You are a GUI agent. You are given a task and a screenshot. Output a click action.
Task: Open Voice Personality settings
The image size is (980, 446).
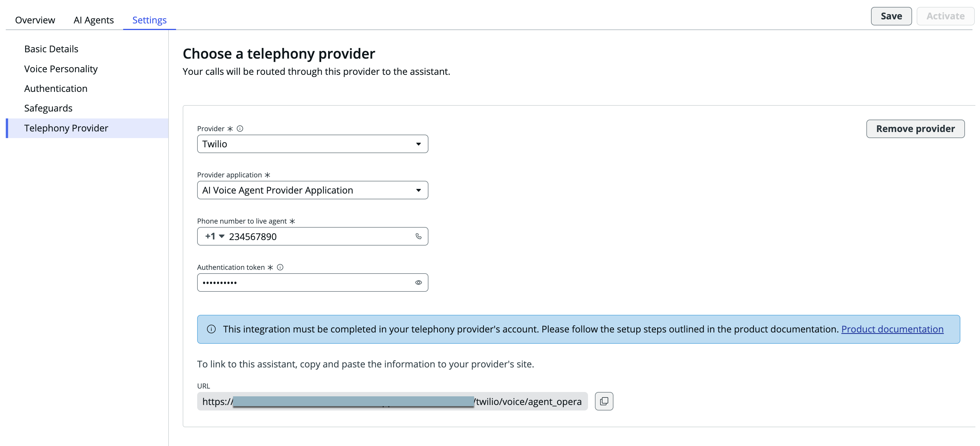click(61, 69)
